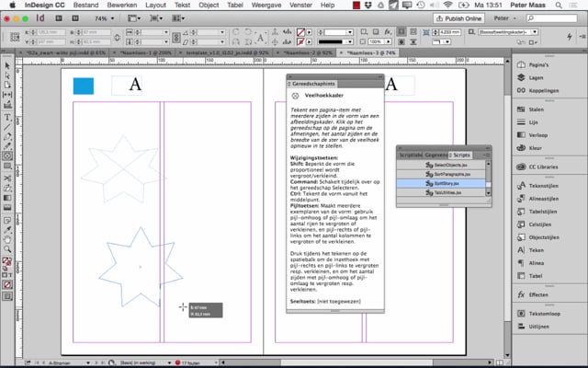Click the stroke weight 4,233 mm field

click(450, 32)
